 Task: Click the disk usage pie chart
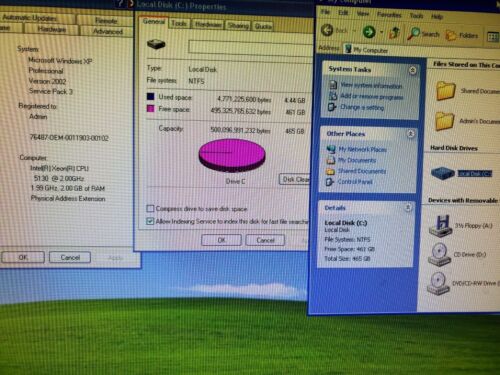(x=232, y=156)
